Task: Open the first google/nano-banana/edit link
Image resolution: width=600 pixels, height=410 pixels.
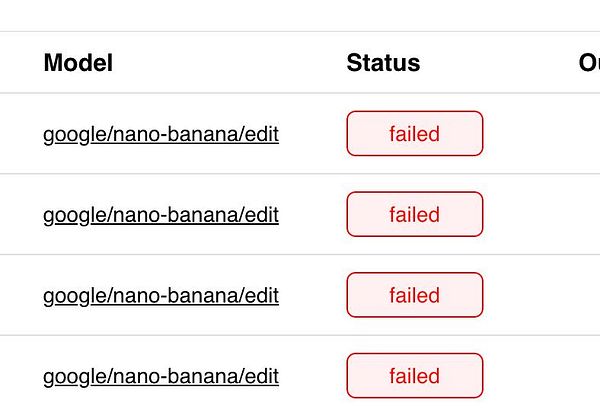Action: (x=160, y=134)
